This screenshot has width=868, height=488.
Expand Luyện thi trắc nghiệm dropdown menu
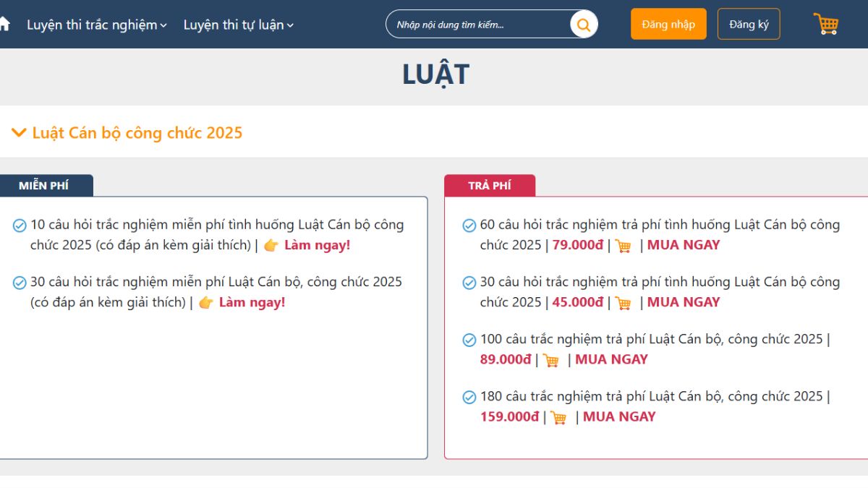click(x=97, y=25)
